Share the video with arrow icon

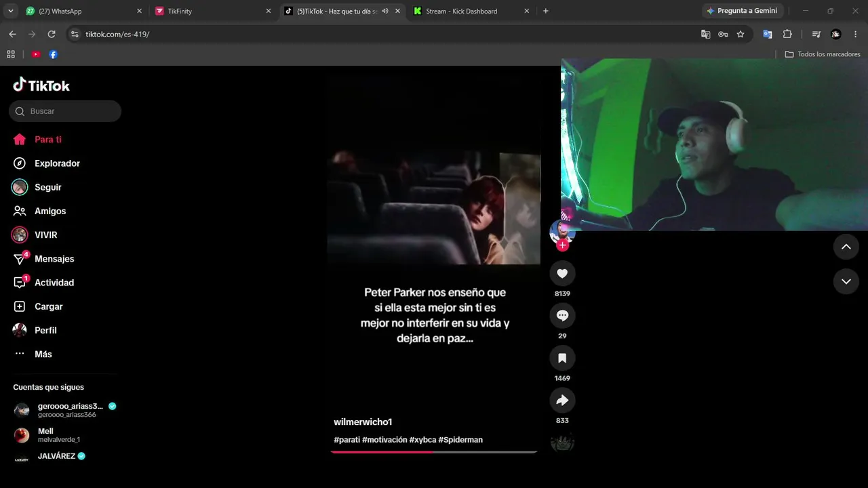pos(562,400)
